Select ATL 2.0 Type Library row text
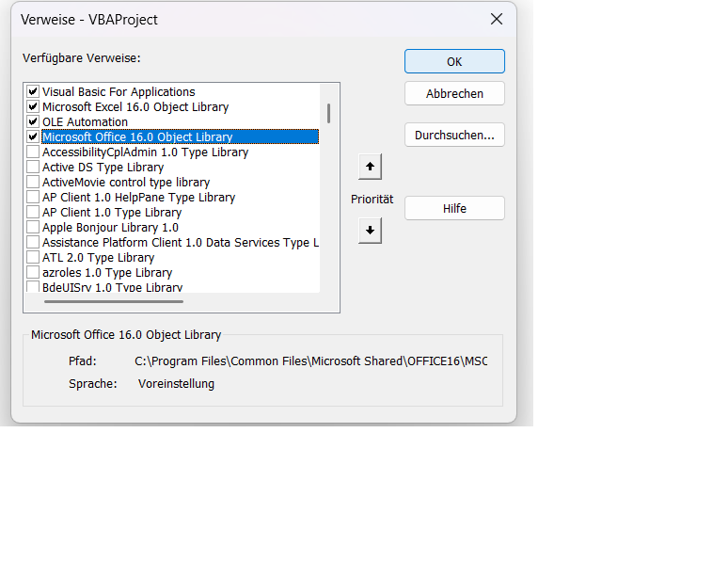 coord(99,257)
